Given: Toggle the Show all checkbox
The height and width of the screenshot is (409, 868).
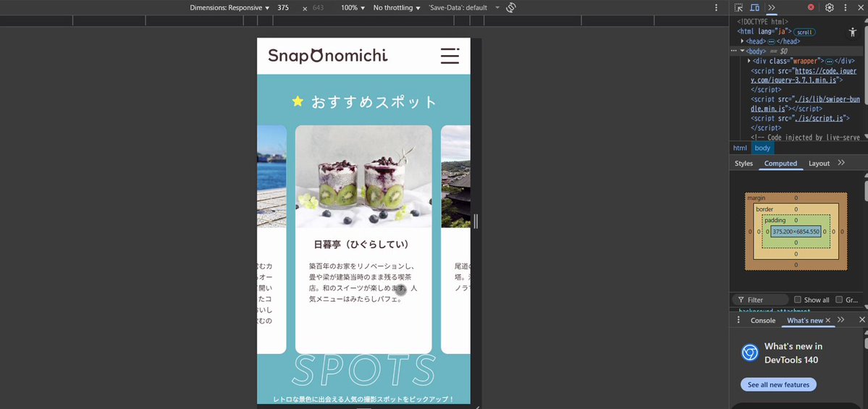Looking at the screenshot, I should point(798,300).
